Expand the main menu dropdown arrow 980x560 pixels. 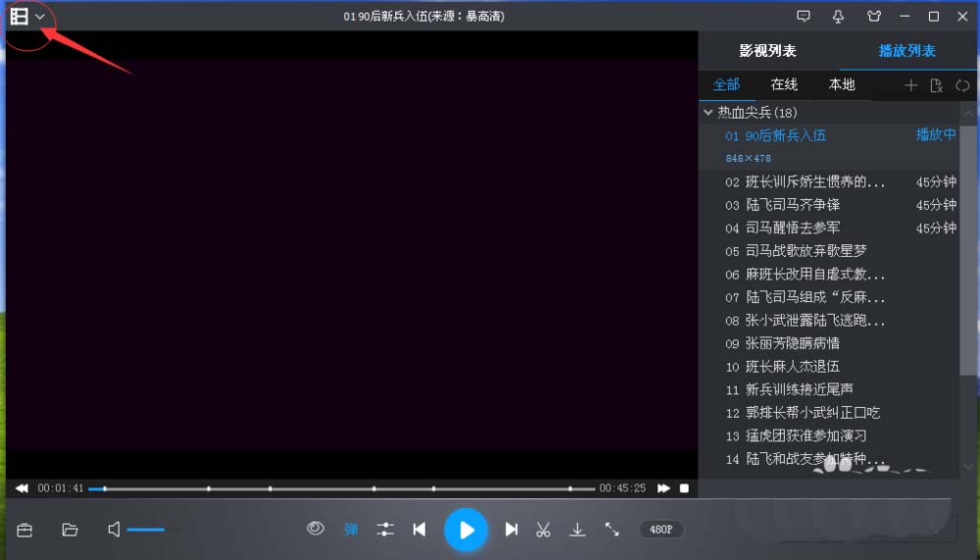(x=40, y=17)
